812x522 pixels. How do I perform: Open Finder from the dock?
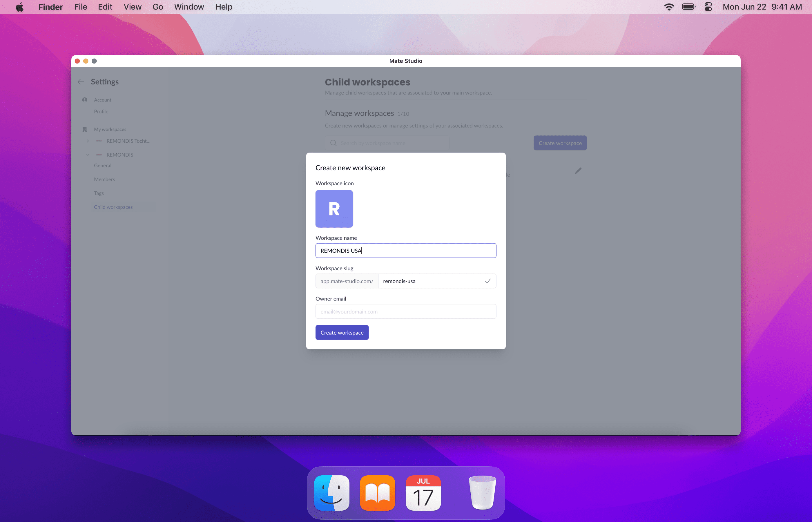click(x=331, y=493)
